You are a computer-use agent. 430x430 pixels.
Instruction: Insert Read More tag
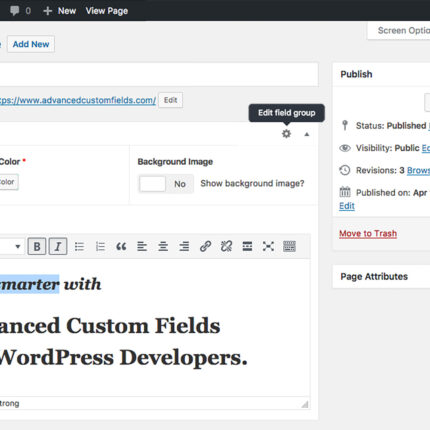247,246
